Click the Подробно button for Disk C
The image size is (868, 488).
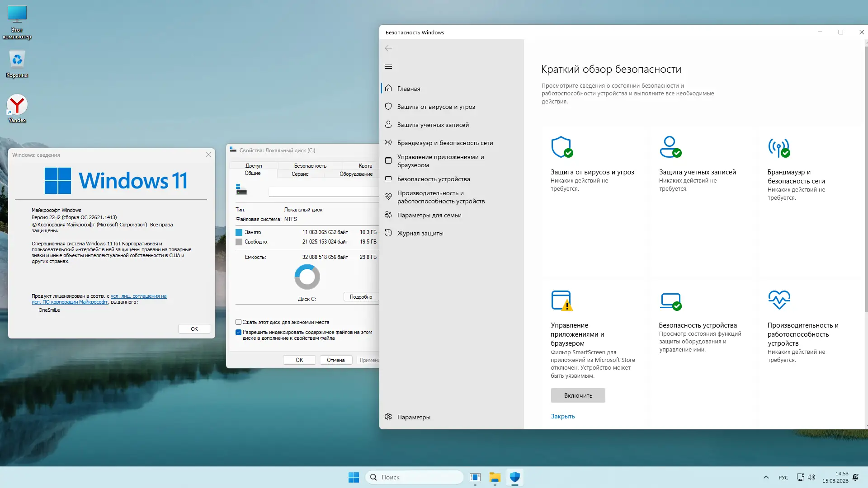coord(361,297)
